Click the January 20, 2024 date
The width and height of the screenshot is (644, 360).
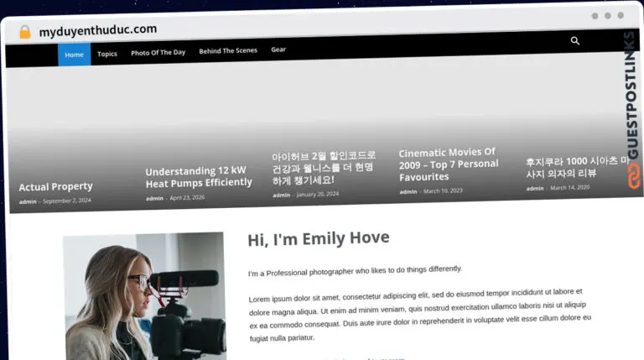click(318, 194)
